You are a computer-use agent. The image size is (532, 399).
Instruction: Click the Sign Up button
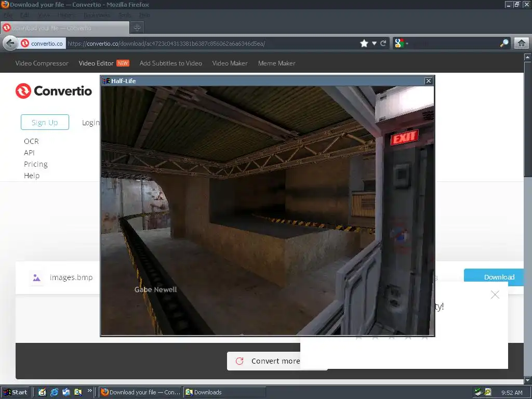point(45,122)
